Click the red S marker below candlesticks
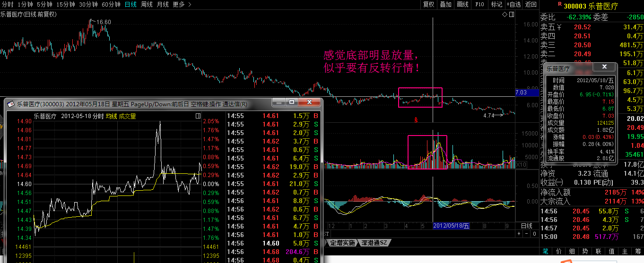The width and height of the screenshot is (644, 263). [x=416, y=120]
